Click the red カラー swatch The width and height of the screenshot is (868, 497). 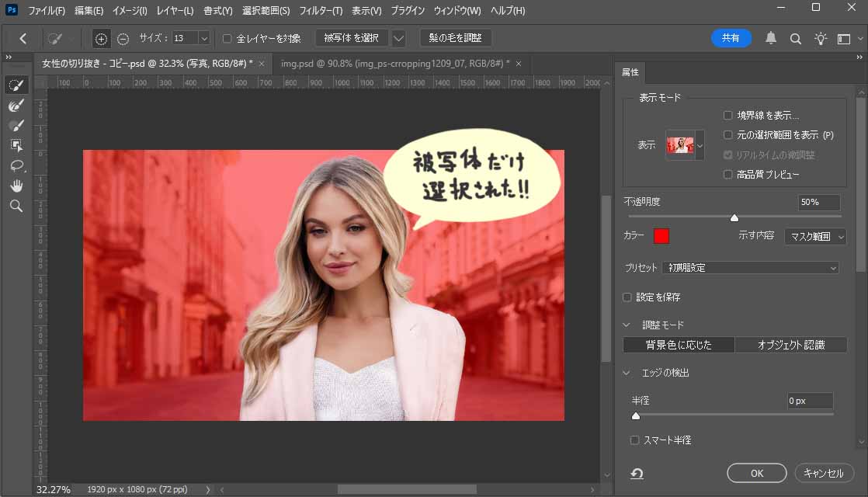point(661,236)
